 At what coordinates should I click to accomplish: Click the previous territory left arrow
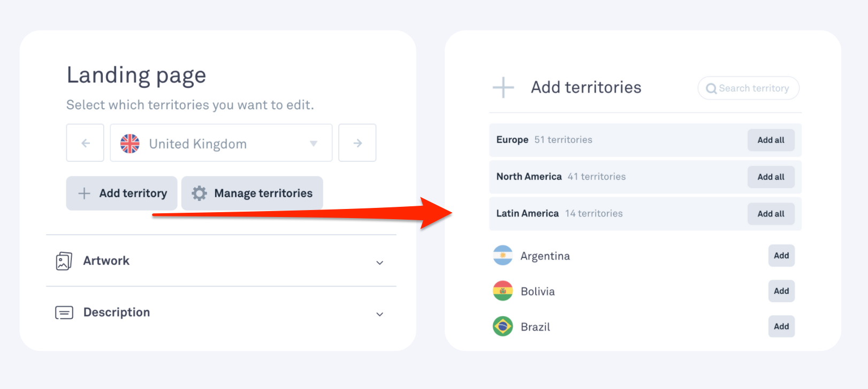click(85, 143)
